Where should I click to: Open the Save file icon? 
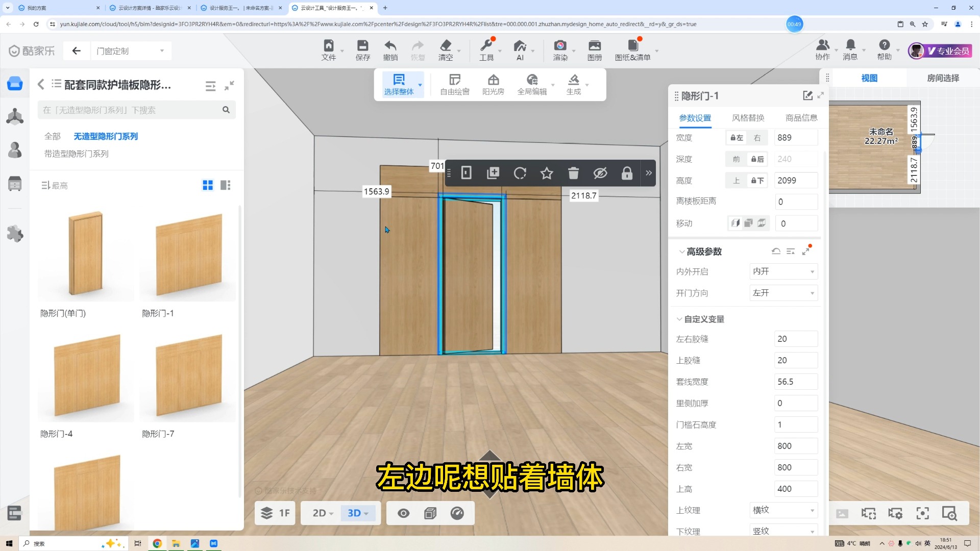tap(362, 46)
